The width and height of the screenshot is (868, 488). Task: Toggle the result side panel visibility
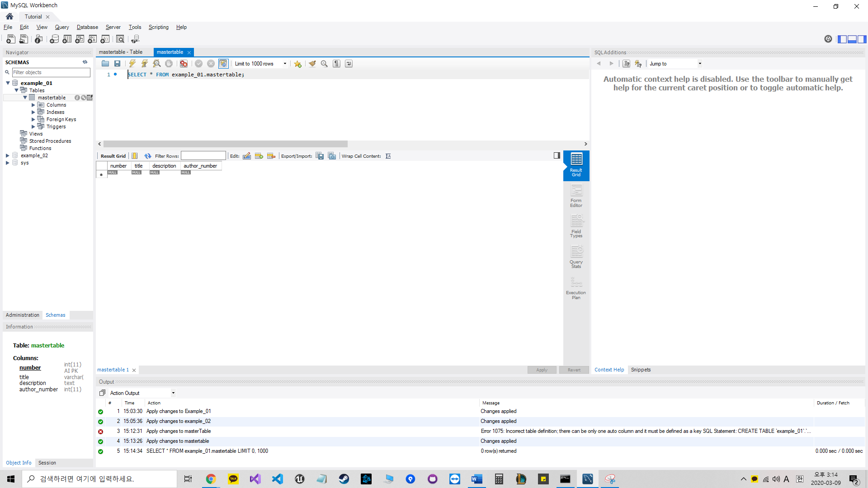click(x=557, y=155)
